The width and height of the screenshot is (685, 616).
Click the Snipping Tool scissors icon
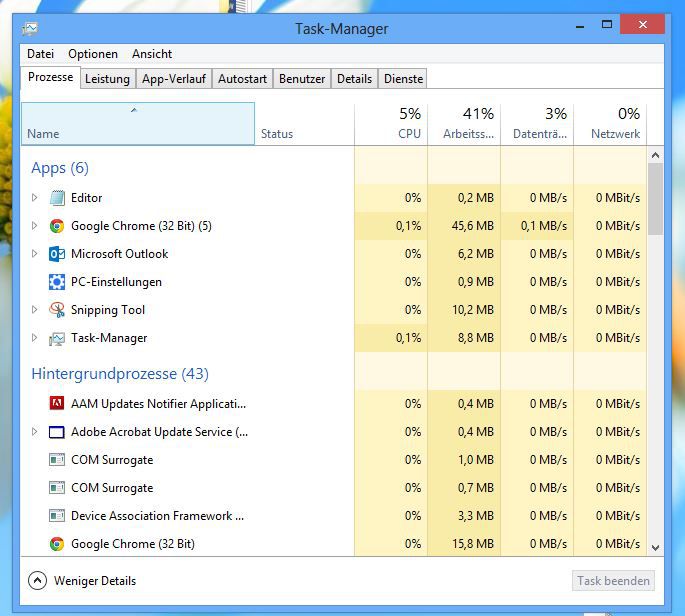click(x=57, y=310)
